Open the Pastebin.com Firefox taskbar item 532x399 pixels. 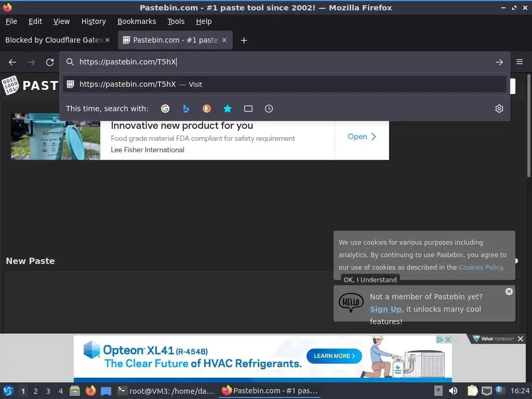270,391
